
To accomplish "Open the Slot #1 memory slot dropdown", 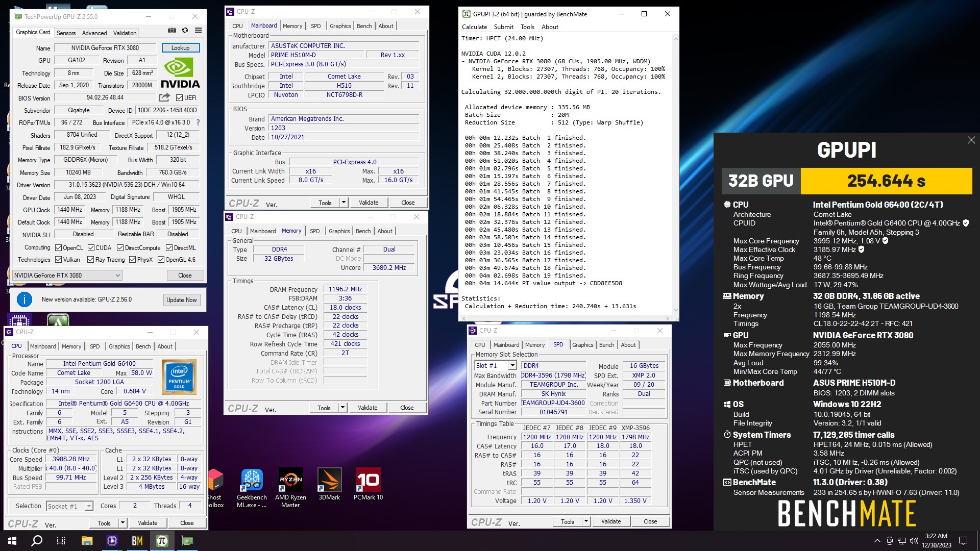I will 496,366.
